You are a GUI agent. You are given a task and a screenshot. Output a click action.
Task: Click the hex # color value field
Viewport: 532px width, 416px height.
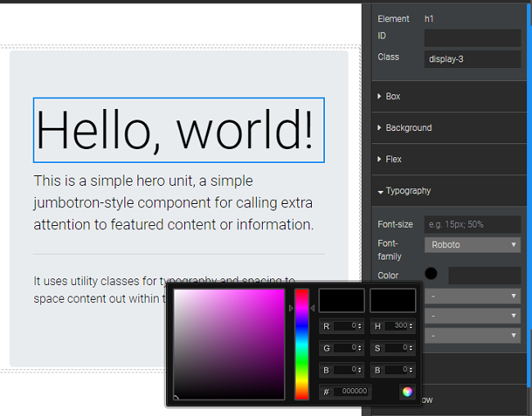pyautogui.click(x=351, y=392)
